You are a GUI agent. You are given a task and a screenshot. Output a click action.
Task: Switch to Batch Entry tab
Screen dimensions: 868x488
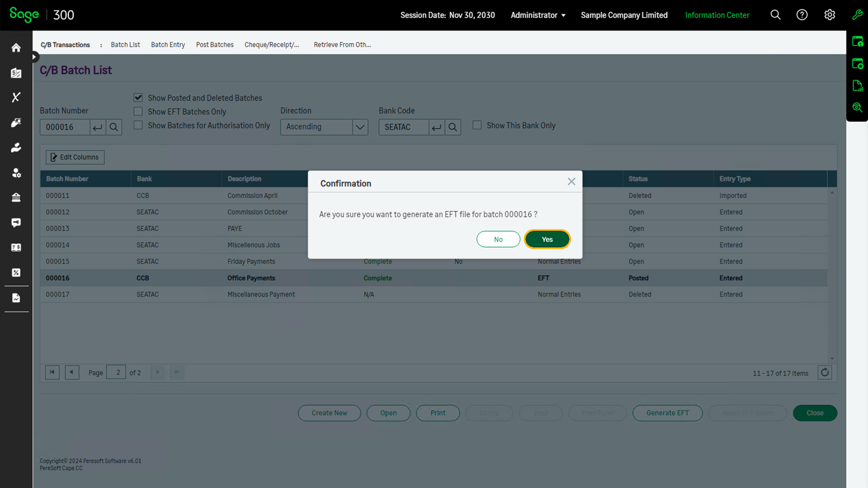[168, 44]
